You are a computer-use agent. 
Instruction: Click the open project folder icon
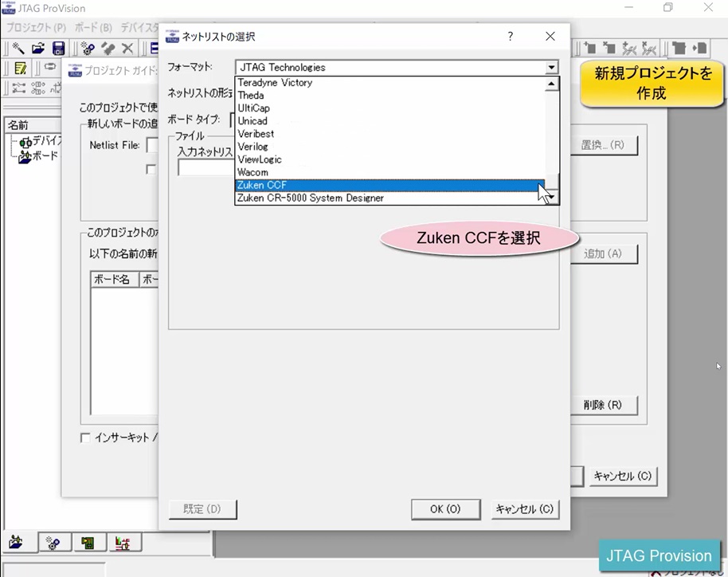click(x=38, y=48)
